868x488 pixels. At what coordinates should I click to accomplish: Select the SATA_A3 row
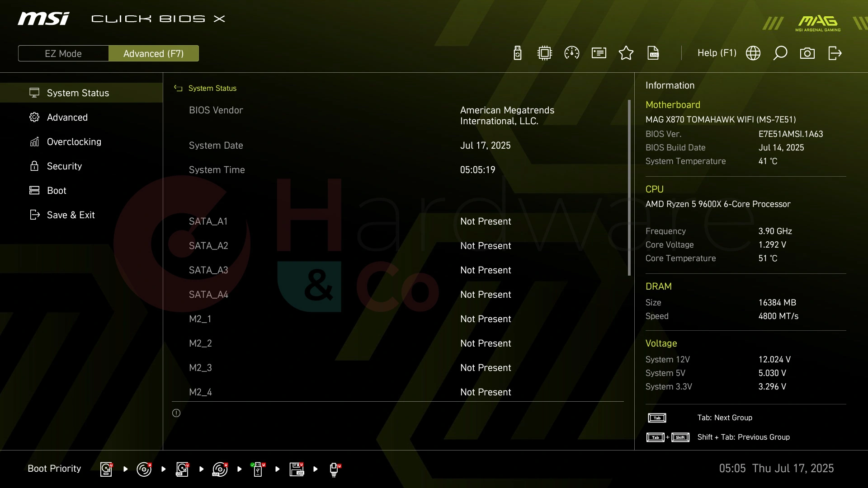point(398,270)
